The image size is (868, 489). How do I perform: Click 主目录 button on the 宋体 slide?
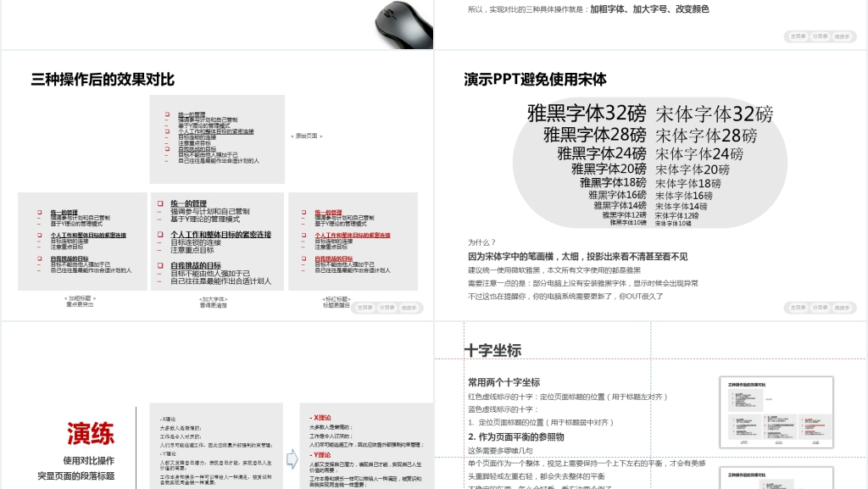coord(797,307)
